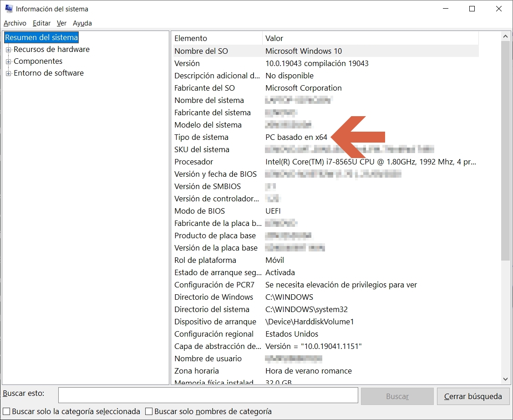The height and width of the screenshot is (420, 513).
Task: Open the Ayuda menu
Action: pos(82,23)
